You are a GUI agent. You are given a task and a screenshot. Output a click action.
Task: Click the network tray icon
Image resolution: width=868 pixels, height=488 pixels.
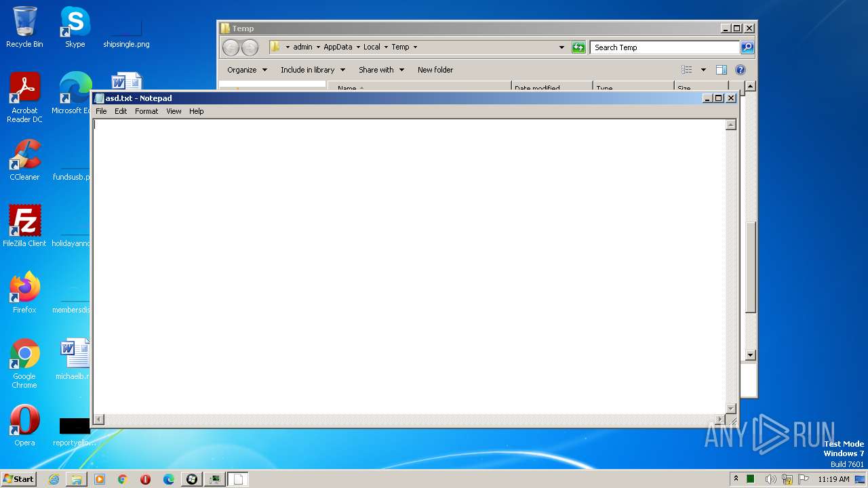787,479
